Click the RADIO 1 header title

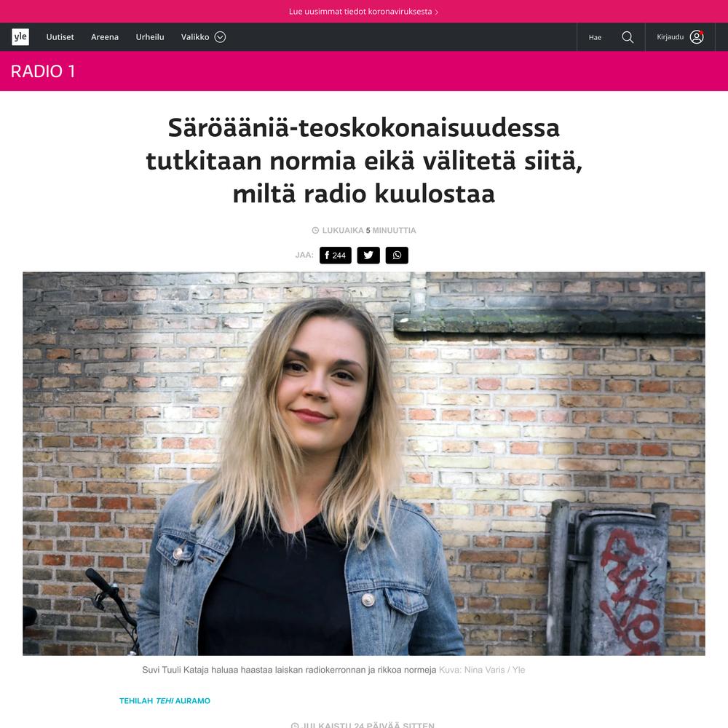(43, 71)
